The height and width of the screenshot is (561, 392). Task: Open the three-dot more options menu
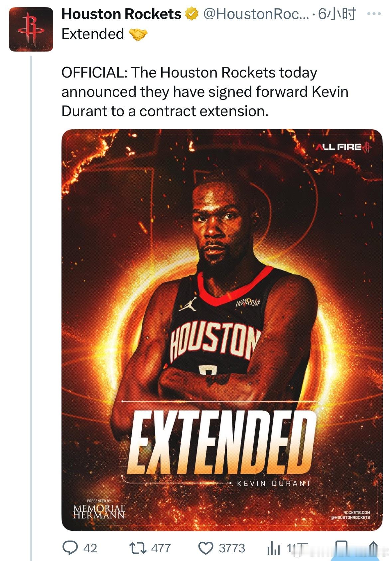[374, 14]
